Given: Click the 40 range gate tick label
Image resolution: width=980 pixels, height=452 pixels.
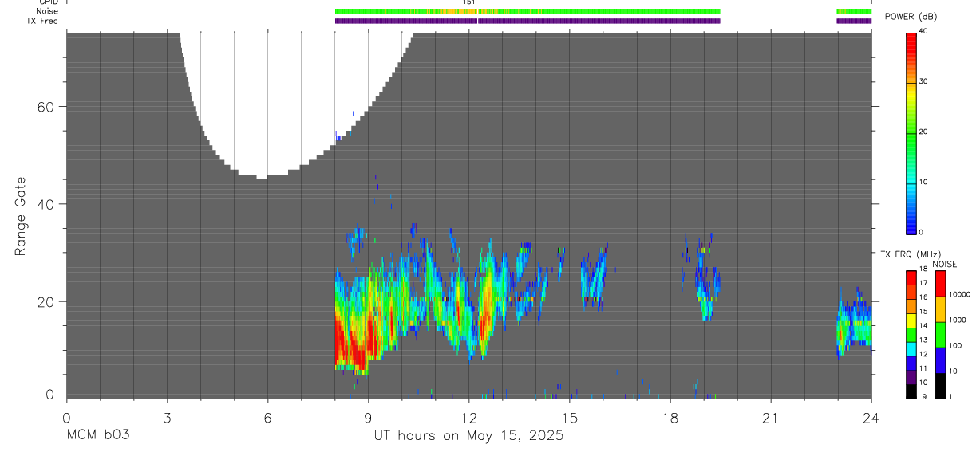Looking at the screenshot, I should click(54, 204).
